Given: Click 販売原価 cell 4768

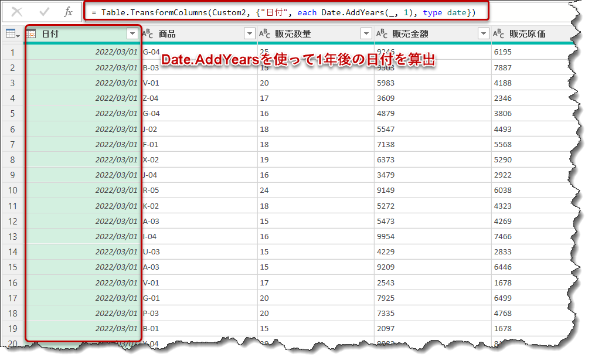Looking at the screenshot, I should click(x=533, y=313).
